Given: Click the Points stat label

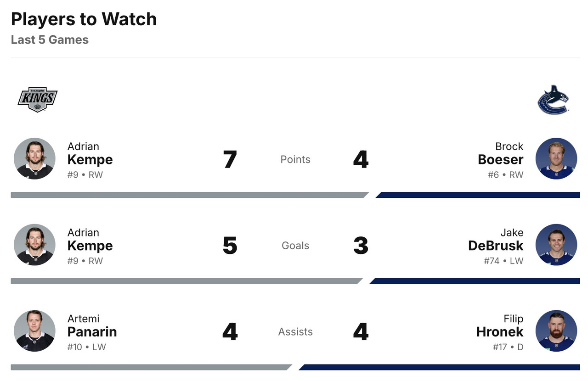Looking at the screenshot, I should pyautogui.click(x=295, y=160).
